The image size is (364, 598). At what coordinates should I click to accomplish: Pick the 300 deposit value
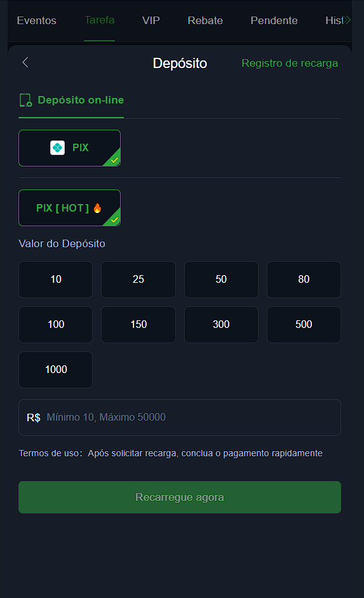pyautogui.click(x=221, y=325)
